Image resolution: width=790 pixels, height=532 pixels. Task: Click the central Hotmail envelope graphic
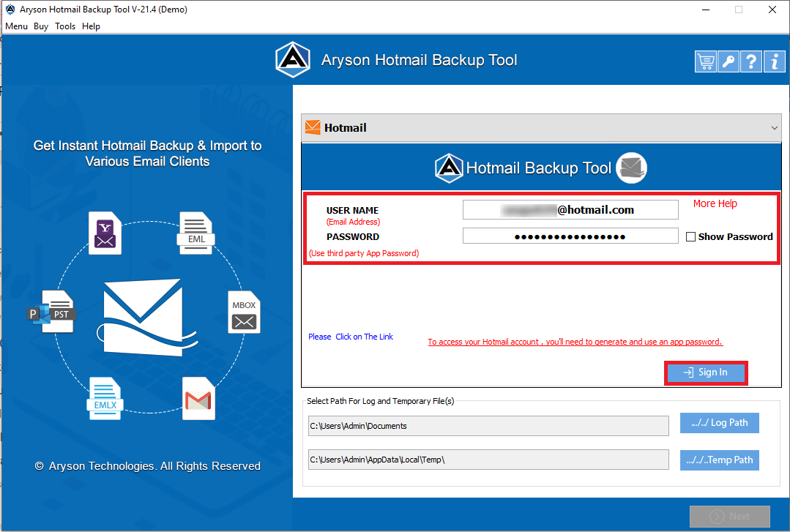(146, 318)
